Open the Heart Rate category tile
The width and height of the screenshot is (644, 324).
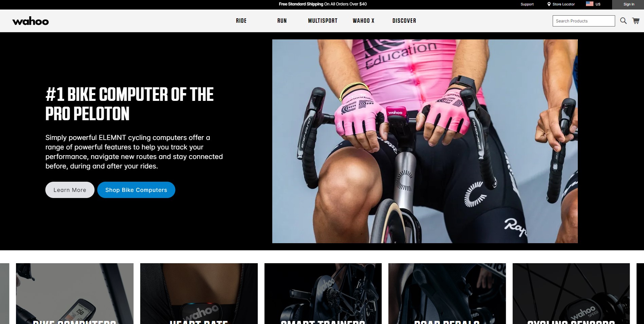coord(199,293)
